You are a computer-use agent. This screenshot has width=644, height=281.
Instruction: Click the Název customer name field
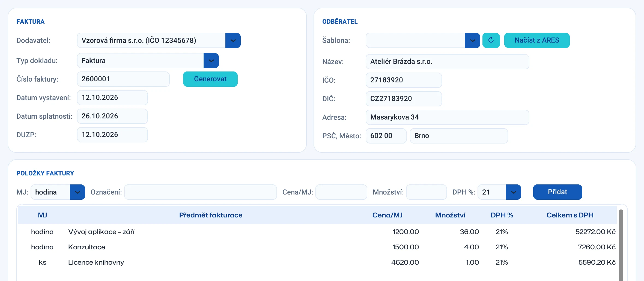pos(447,62)
